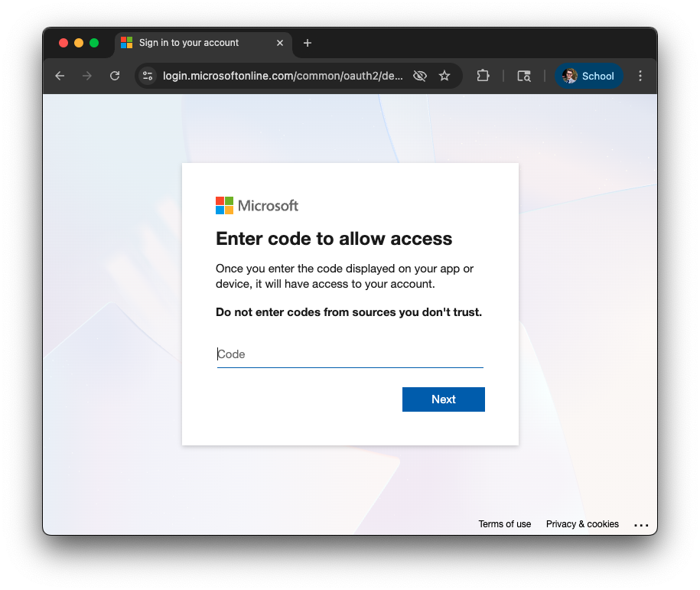Click the tab search icon beside Extensions
700x590 pixels.
pos(524,76)
